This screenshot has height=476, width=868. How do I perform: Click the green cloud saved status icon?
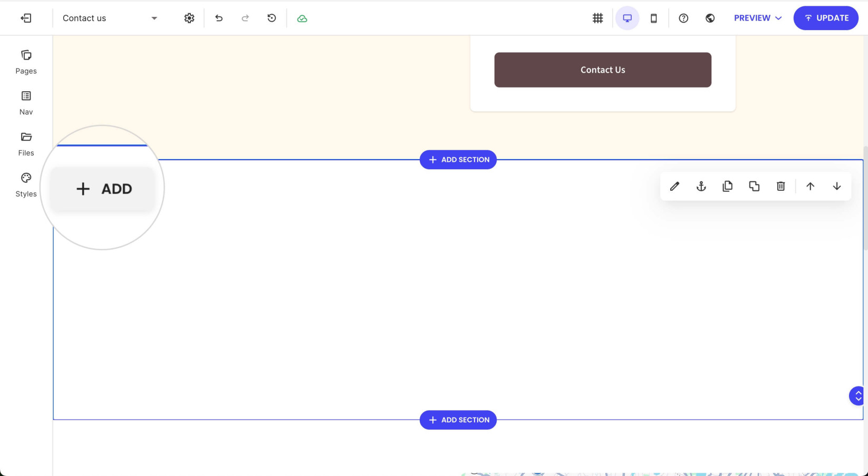click(x=302, y=18)
